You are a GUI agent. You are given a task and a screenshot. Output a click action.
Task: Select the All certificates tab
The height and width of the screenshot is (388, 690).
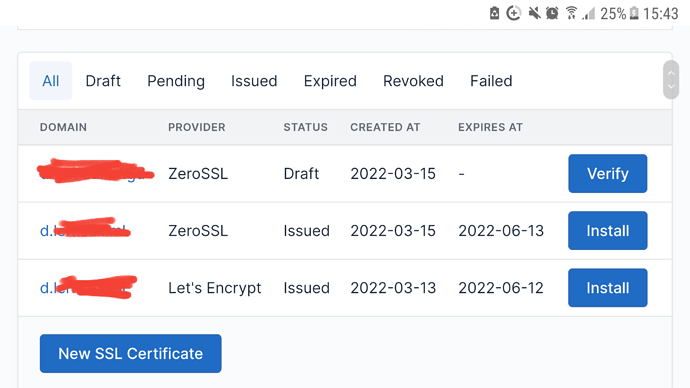coord(51,81)
